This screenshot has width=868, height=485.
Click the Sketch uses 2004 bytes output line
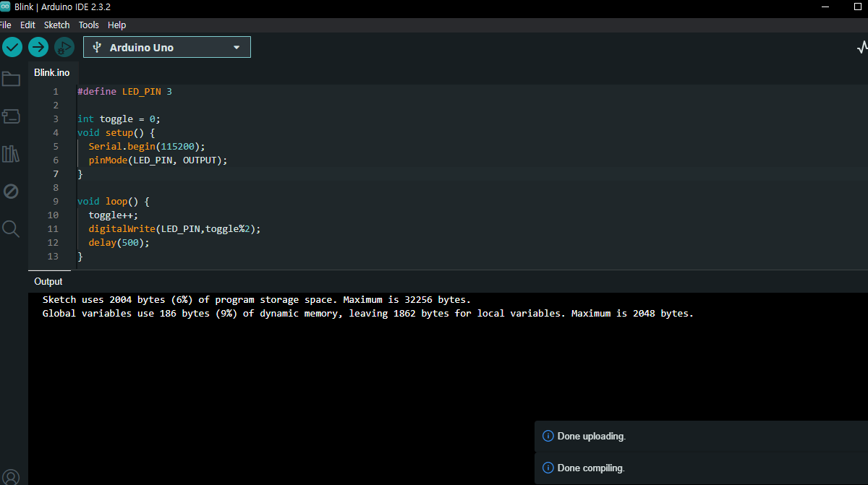(257, 299)
